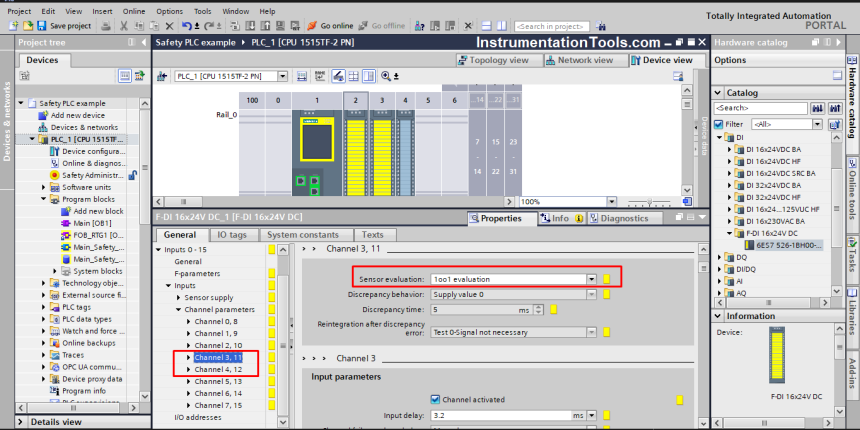
Task: Click the catalog Search field
Action: [761, 108]
